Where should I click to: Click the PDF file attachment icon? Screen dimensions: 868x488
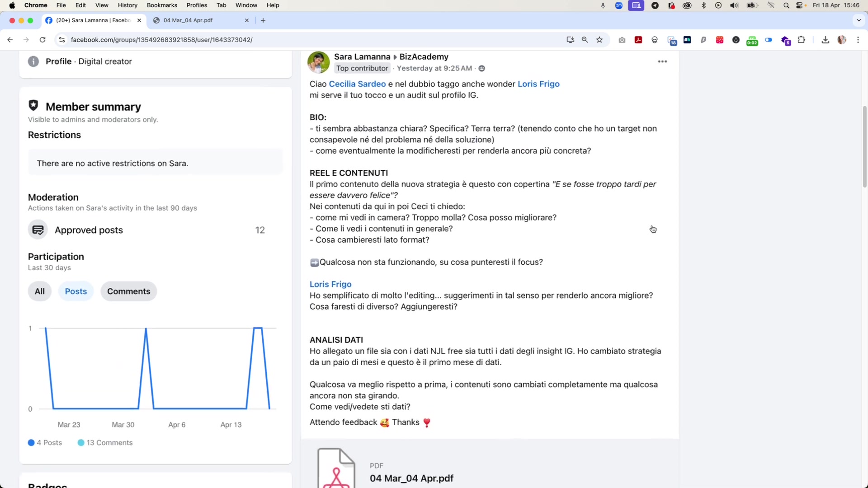tap(336, 468)
